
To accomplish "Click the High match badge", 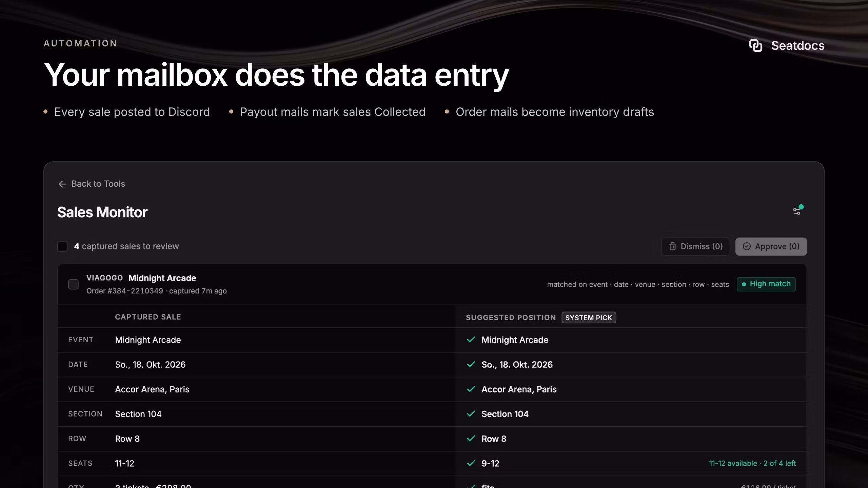I will pos(766,284).
